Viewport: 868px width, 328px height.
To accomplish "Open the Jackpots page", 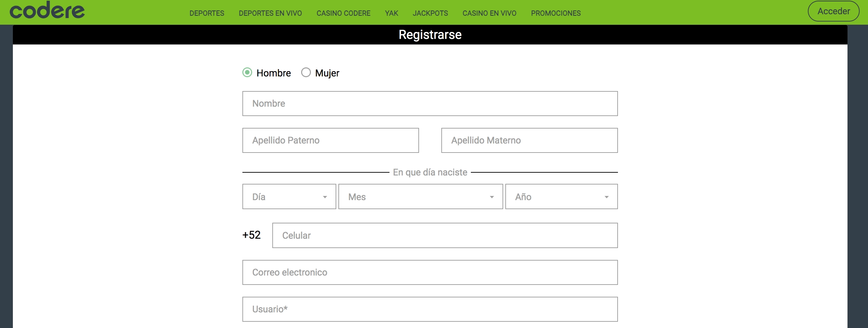I will (430, 13).
